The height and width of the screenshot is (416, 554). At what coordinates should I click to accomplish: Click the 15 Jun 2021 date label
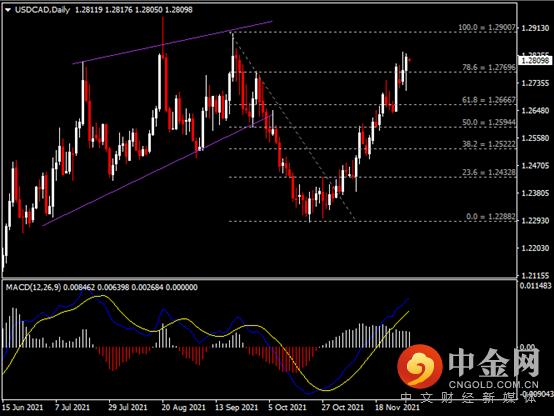pos(23,408)
